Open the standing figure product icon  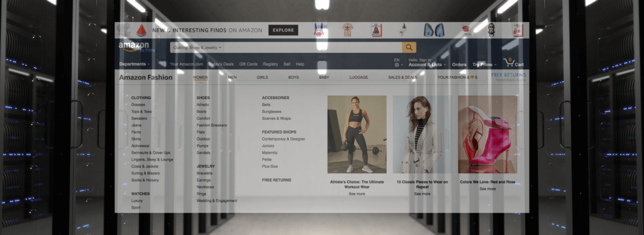[x=491, y=30]
